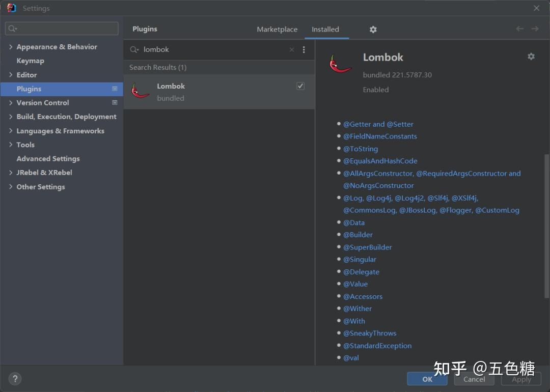Clear the lombok plugin search text
Viewport: 550px width, 392px height.
pyautogui.click(x=291, y=49)
